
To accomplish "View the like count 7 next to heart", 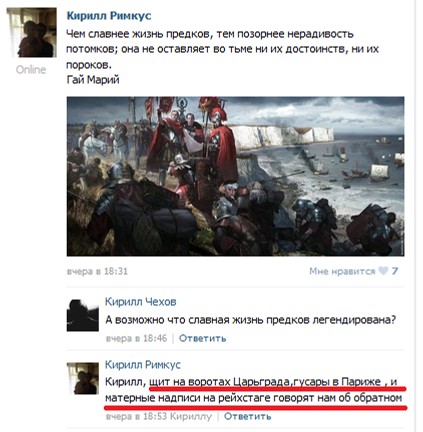I will [x=395, y=271].
